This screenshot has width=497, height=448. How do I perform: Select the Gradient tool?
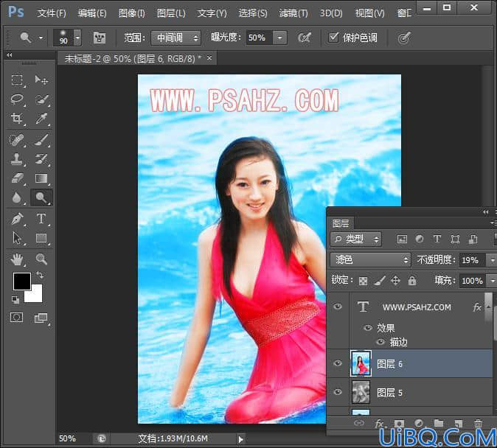click(41, 178)
